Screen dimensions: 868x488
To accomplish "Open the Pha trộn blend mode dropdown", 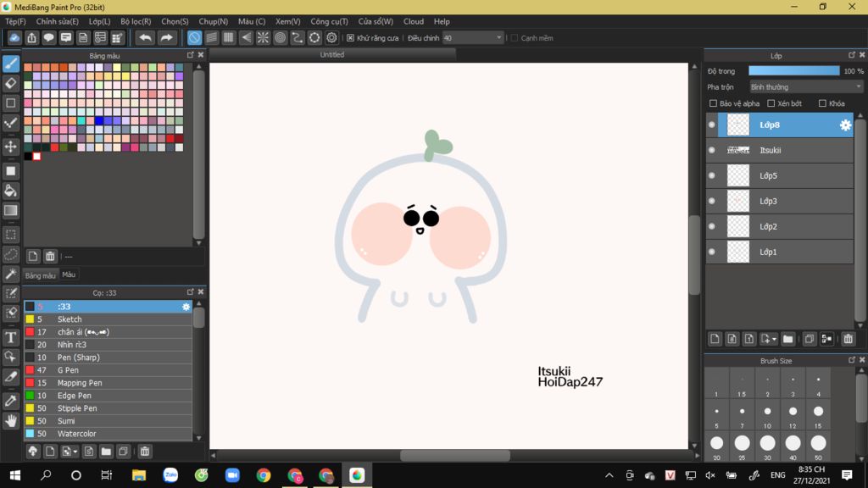I will coord(805,86).
